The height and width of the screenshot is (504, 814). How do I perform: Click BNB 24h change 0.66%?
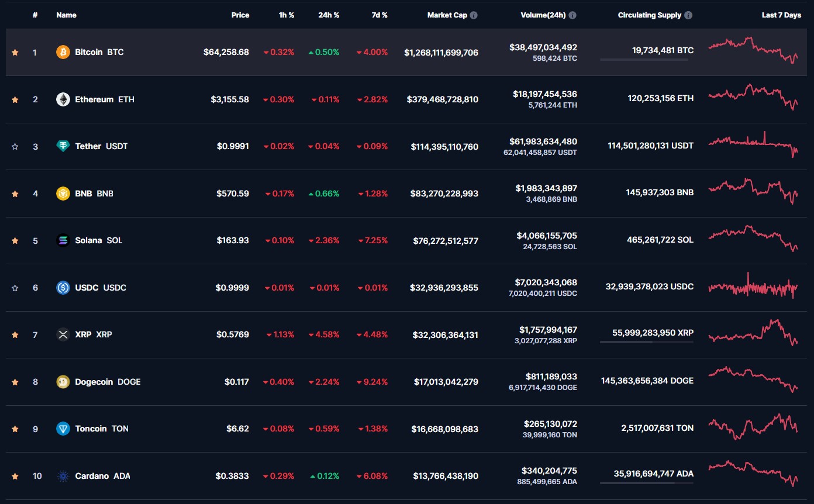[324, 194]
